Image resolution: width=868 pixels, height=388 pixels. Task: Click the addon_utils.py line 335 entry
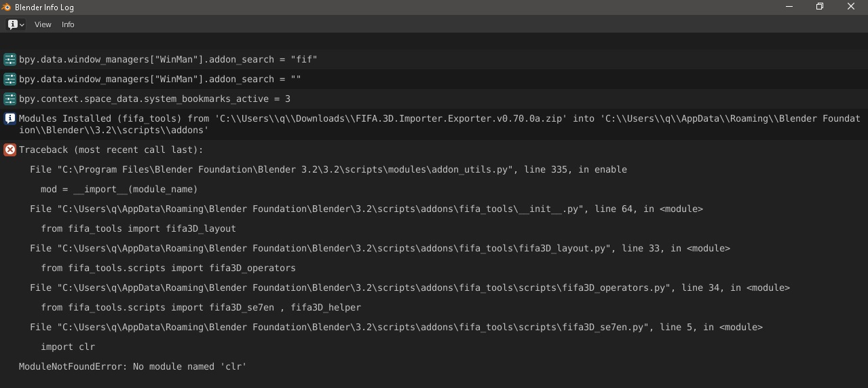[328, 170]
